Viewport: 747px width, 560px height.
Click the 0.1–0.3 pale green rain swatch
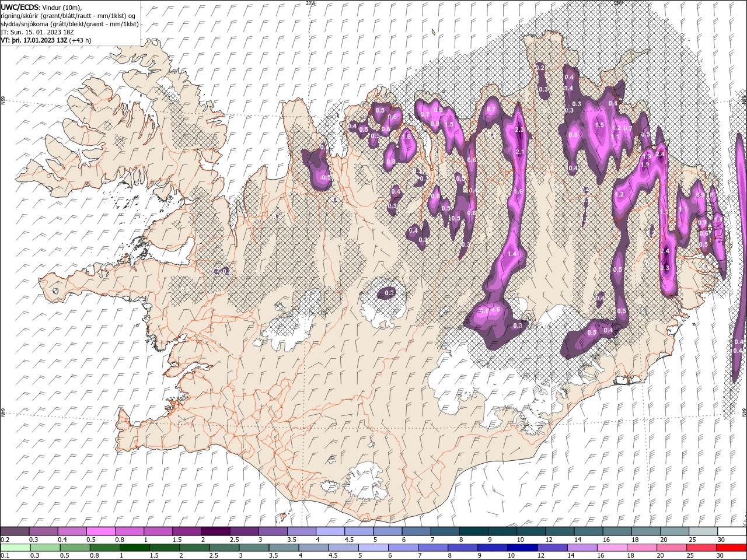point(15,548)
